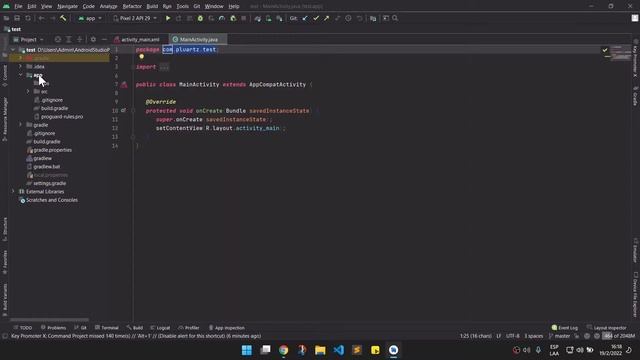Click the horizontal scrollbar in Project panel
Viewport: 640px width, 360px height.
(49, 320)
